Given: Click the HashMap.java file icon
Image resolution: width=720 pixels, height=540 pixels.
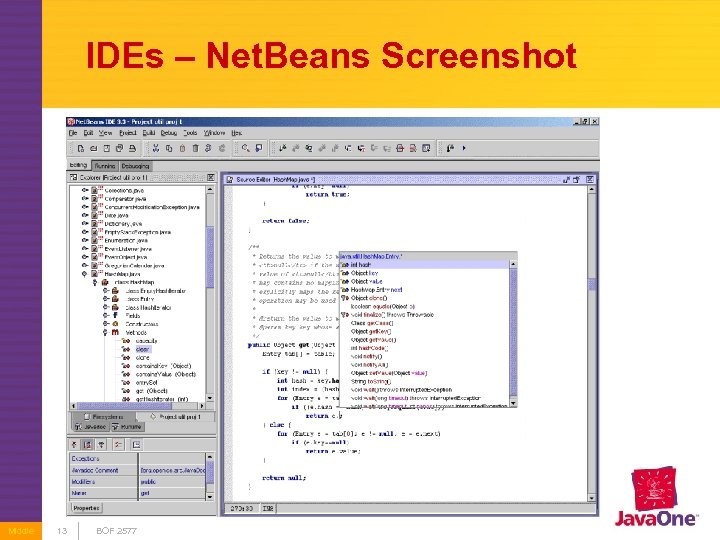Looking at the screenshot, I should click(95, 274).
